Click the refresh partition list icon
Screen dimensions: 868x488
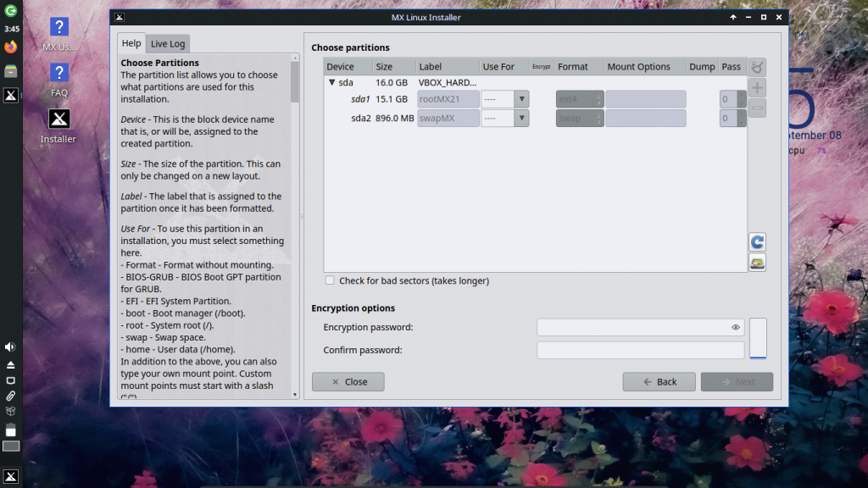point(757,241)
